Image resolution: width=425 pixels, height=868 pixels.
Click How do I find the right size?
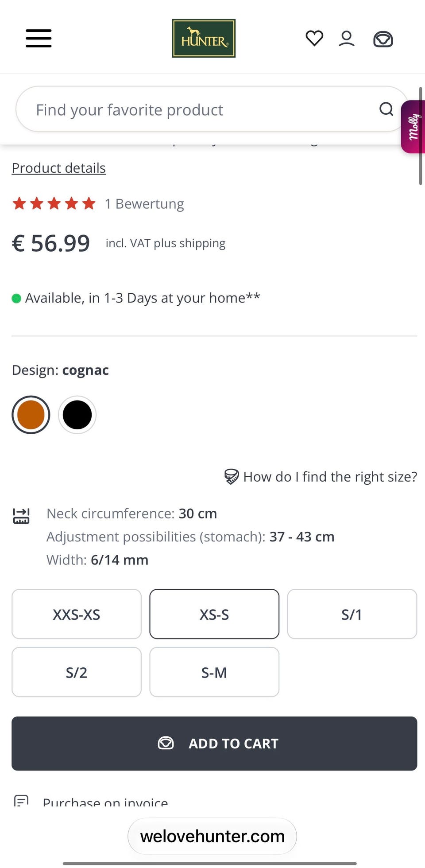[x=330, y=477]
